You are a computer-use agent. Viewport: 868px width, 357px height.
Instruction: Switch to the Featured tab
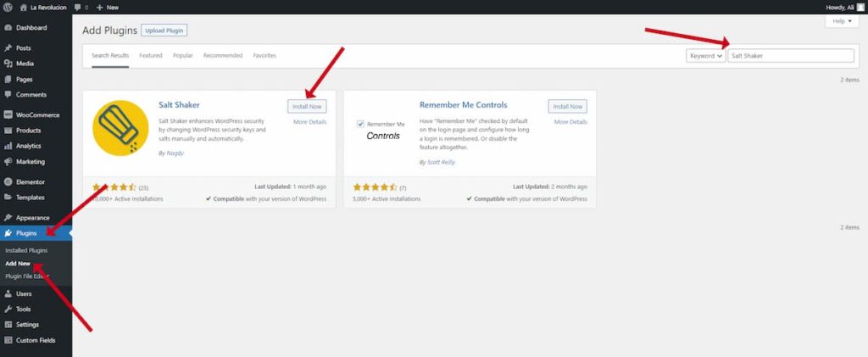(x=151, y=56)
